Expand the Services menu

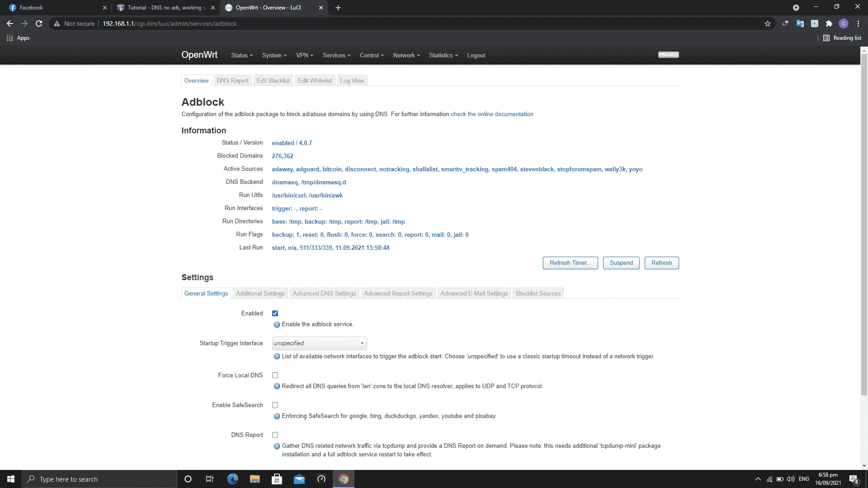coord(336,55)
